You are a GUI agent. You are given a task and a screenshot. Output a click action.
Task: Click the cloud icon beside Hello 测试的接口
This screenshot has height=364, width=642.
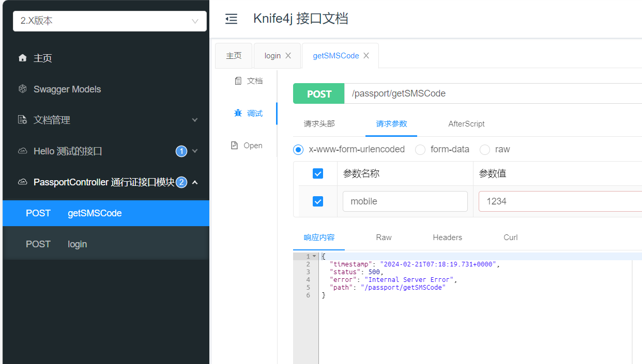22,151
